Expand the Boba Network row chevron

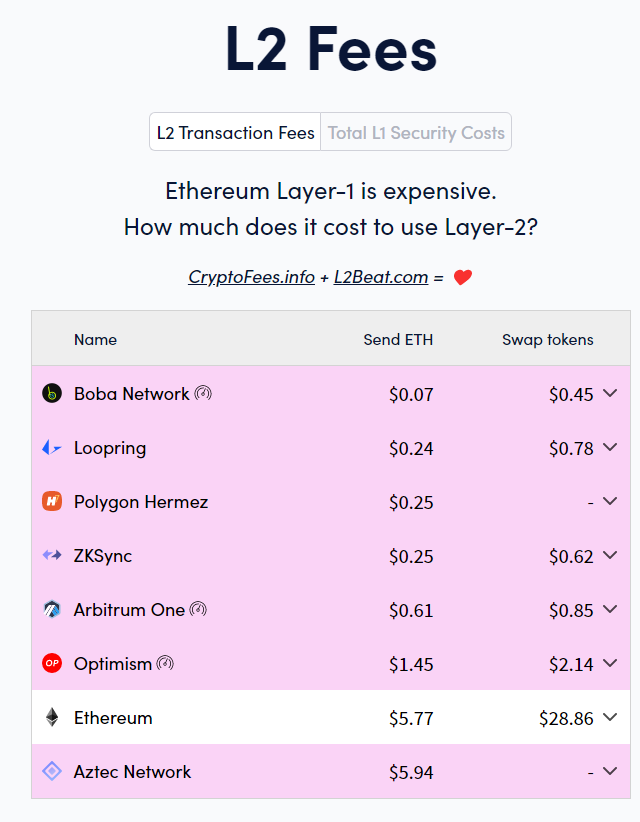(x=610, y=393)
